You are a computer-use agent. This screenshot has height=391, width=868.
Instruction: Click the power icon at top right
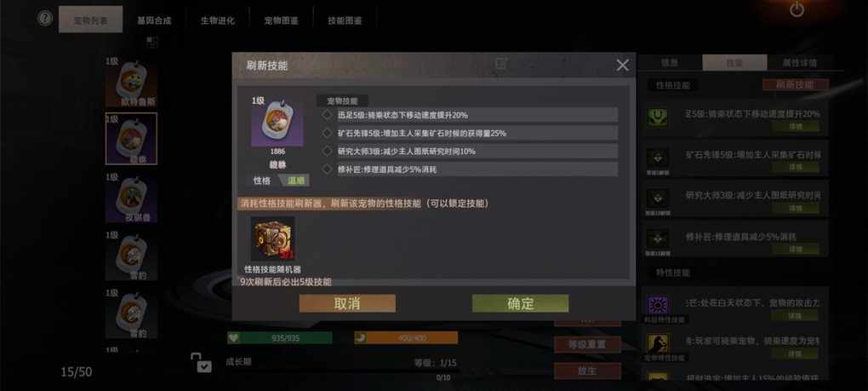tap(797, 9)
